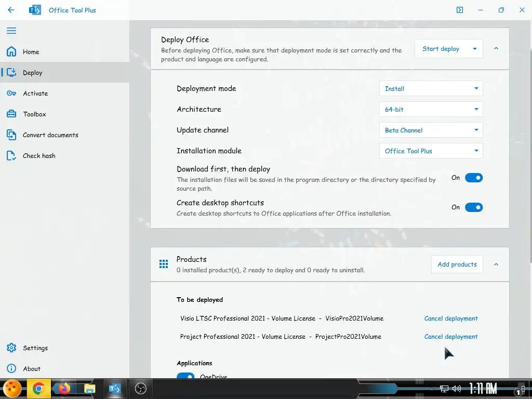Click the 'To be deployed' heading
Viewport: 532px width, 399px height.
[x=199, y=300]
